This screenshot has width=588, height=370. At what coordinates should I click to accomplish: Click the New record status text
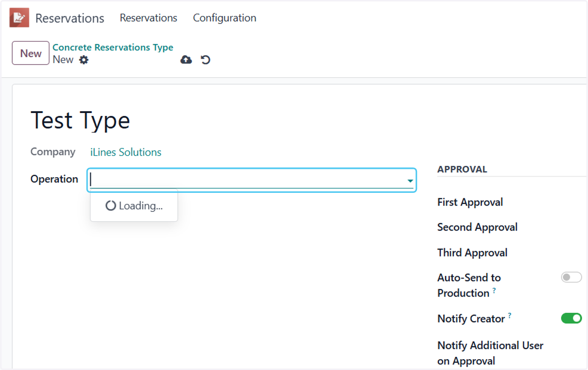[x=63, y=60]
